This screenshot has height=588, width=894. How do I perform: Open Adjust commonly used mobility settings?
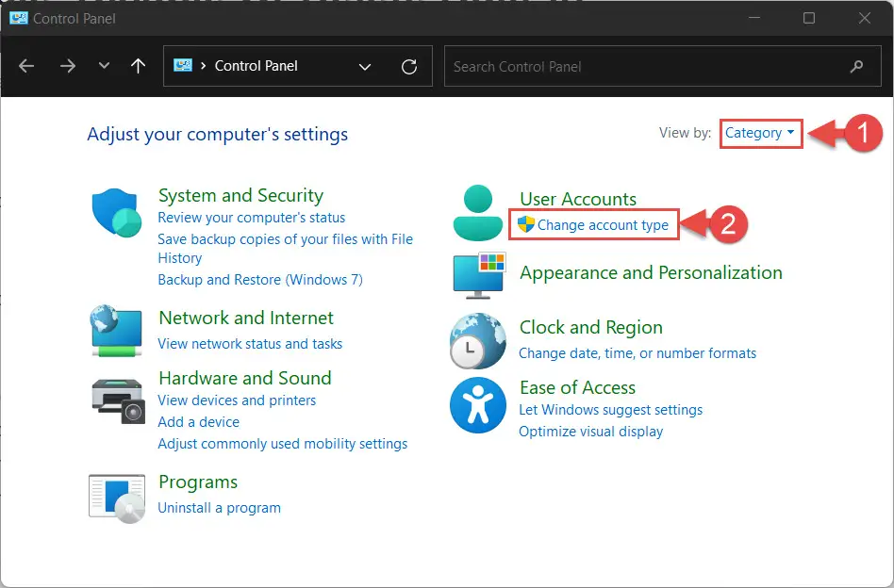click(x=283, y=444)
